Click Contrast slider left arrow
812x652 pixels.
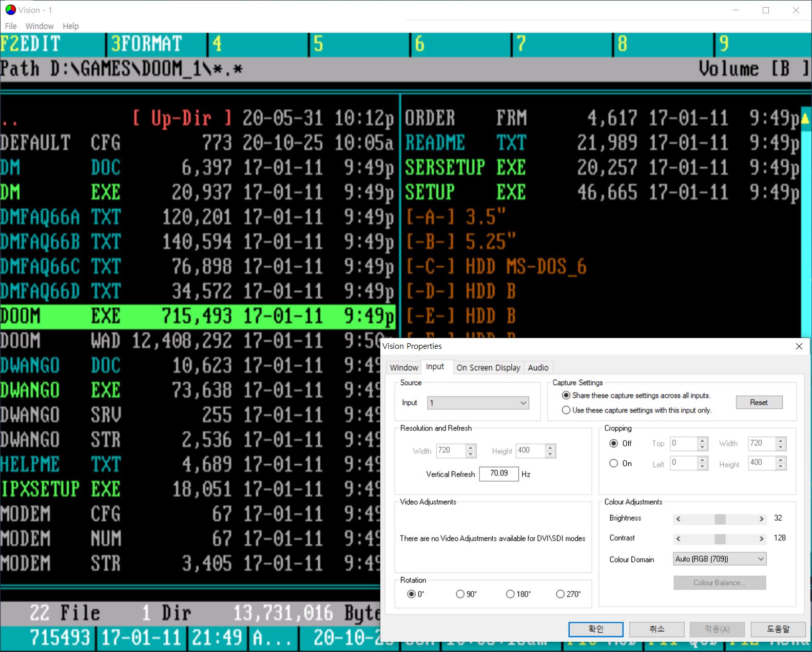click(678, 539)
